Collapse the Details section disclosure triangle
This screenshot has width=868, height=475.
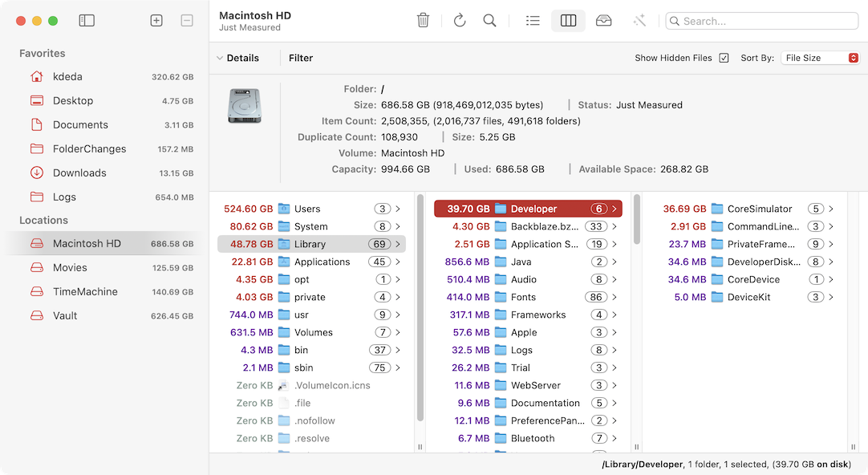221,58
